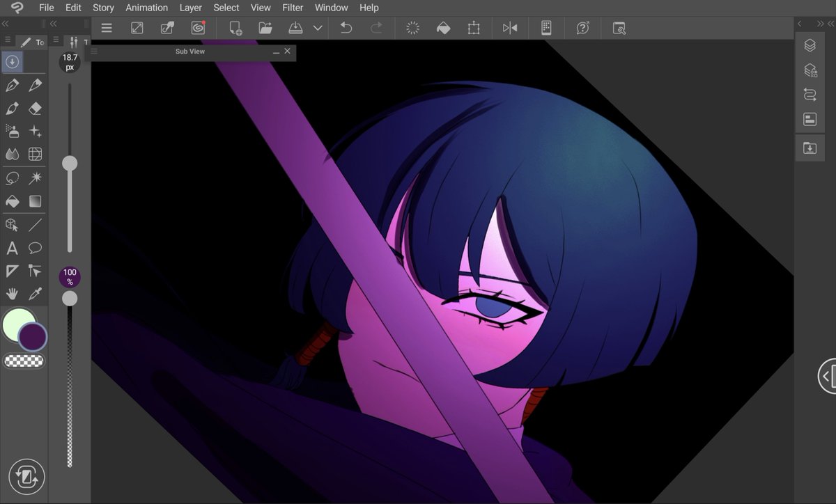The image size is (836, 504).
Task: Open the Select menu
Action: click(226, 8)
